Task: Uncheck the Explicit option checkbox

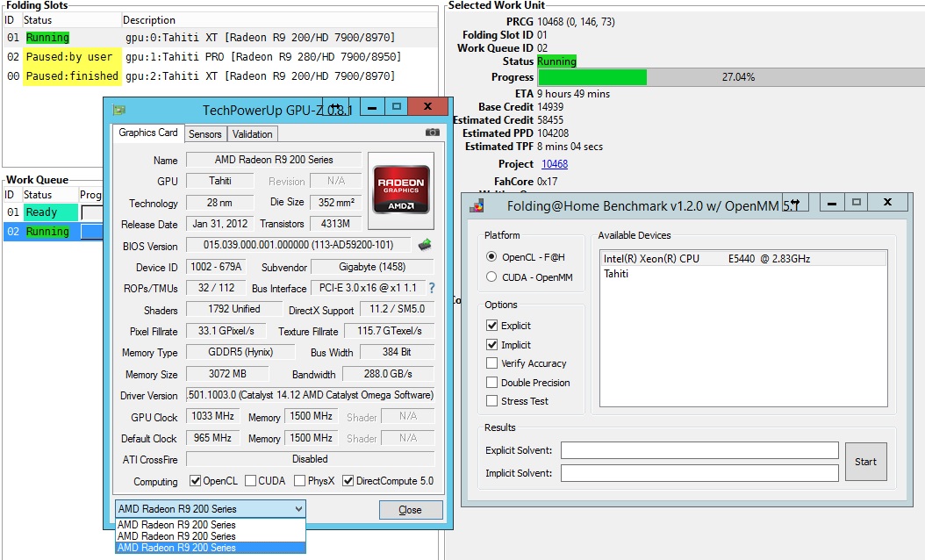Action: [x=492, y=325]
